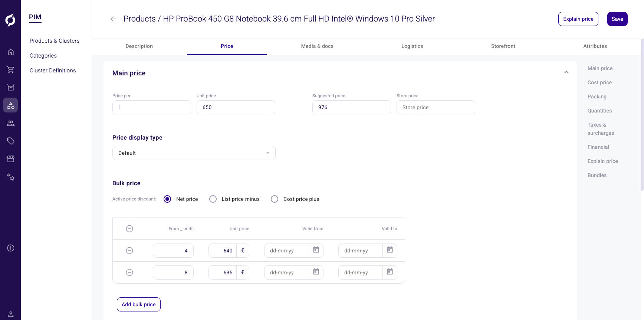
Task: Select the Net price radio option
Action: coord(167,199)
